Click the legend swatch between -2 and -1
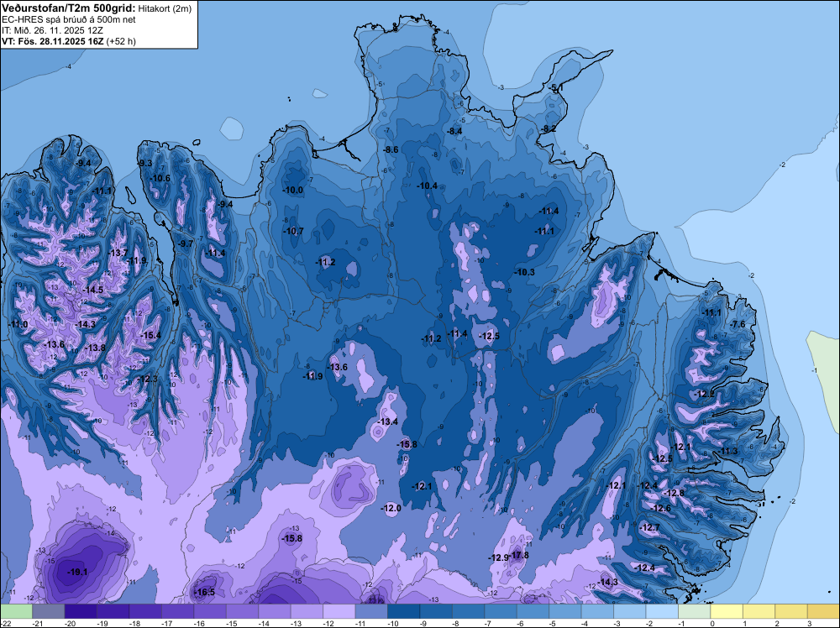This screenshot has width=840, height=628. 662,611
